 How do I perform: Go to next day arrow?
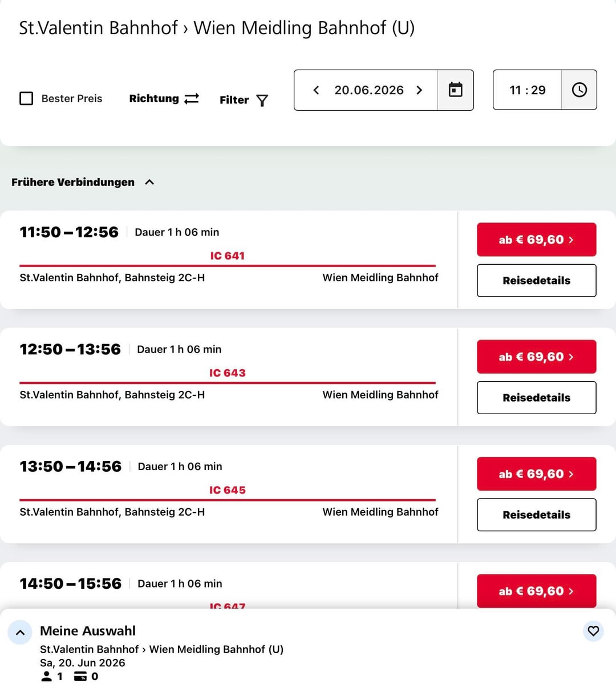(419, 90)
